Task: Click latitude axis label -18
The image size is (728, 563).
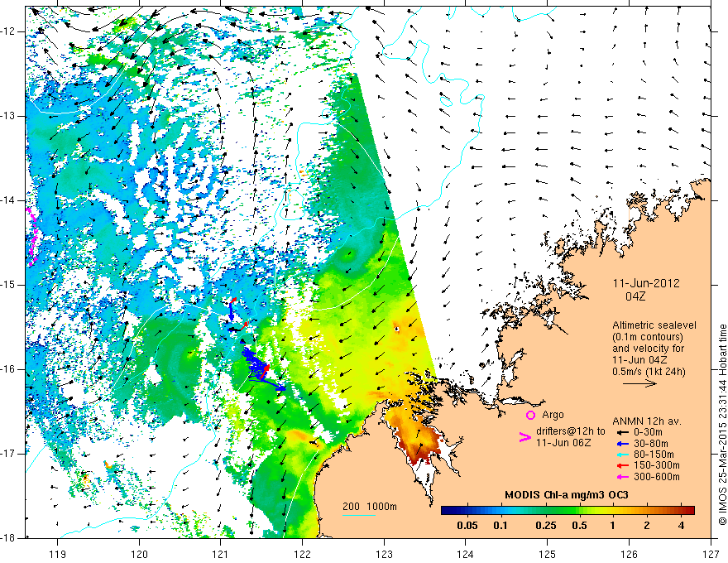Action: [x=9, y=538]
